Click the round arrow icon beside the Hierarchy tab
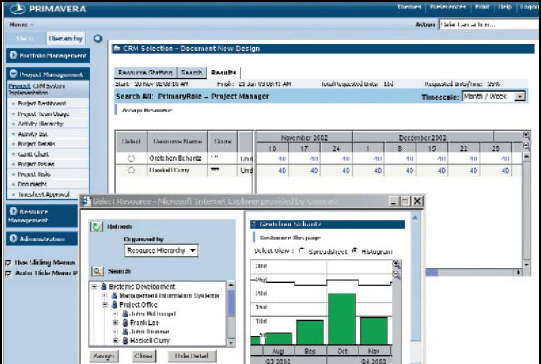 click(x=98, y=39)
